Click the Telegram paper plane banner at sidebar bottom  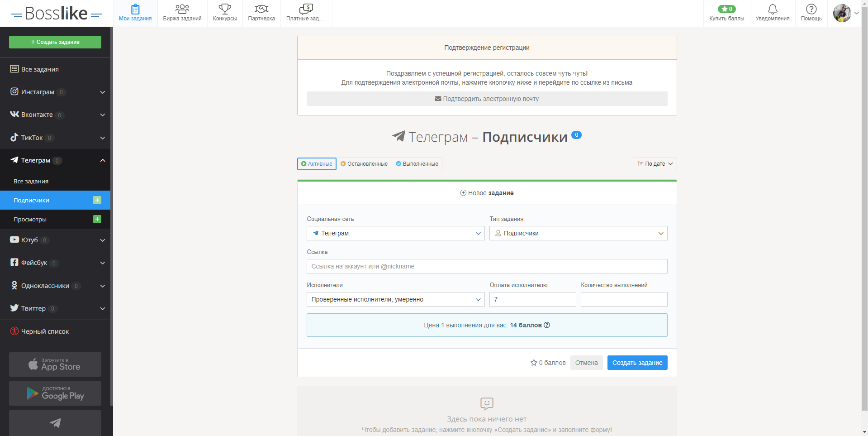pos(55,423)
